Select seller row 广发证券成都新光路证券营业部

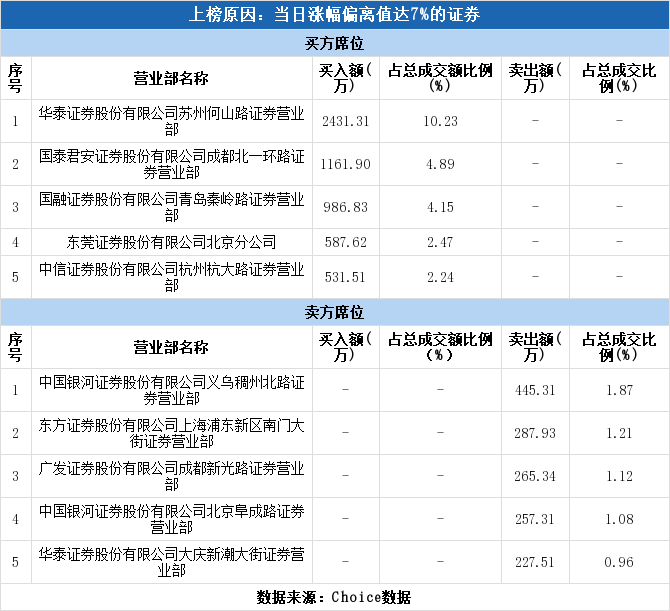335,476
